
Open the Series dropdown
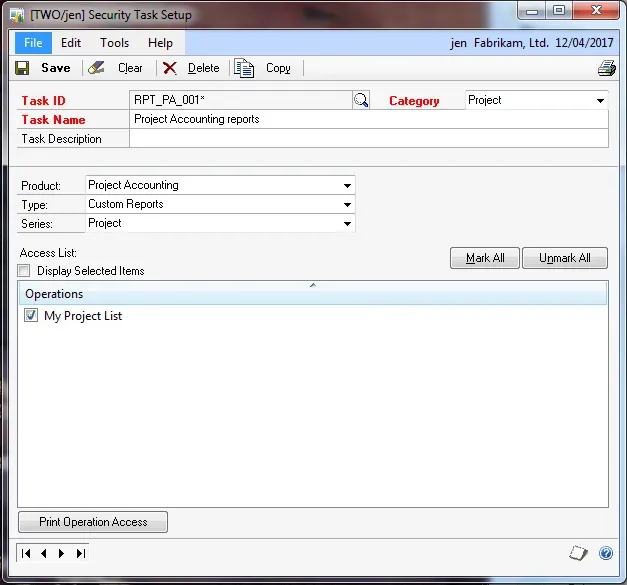point(347,224)
